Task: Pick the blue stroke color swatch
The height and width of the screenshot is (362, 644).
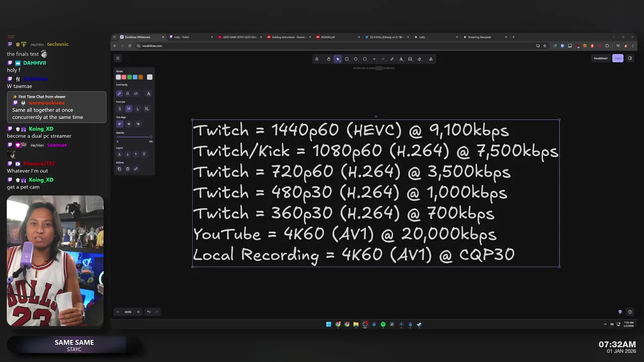Action: (x=135, y=77)
